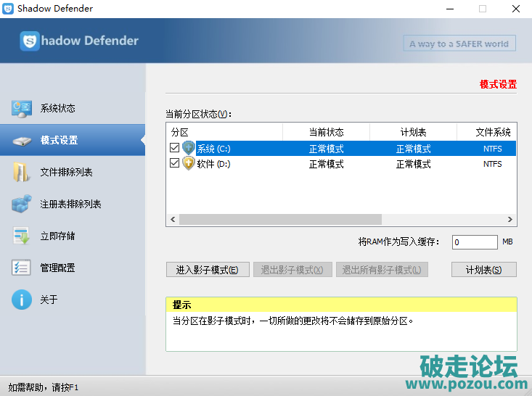Uncheck the 系统 (C:) partition checkbox
Screen dimensions: 532x396
(x=174, y=149)
